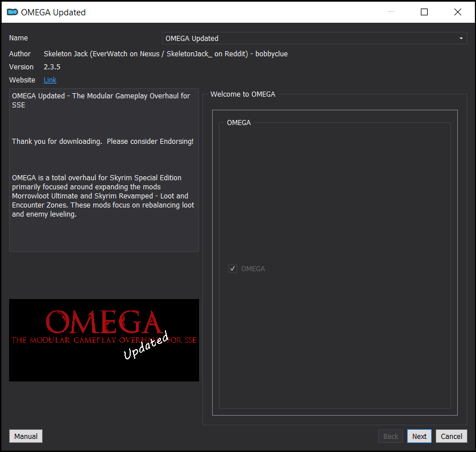Toggle the OMEGA checkbox

coord(233,269)
